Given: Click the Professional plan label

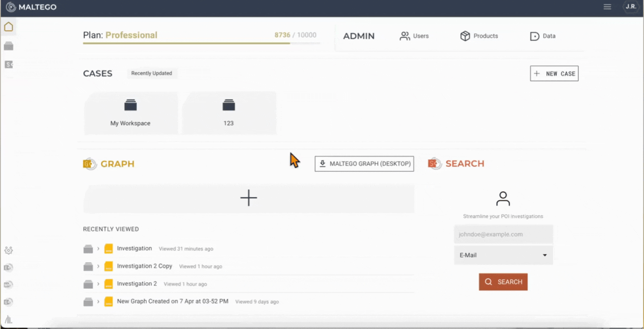Looking at the screenshot, I should 131,35.
